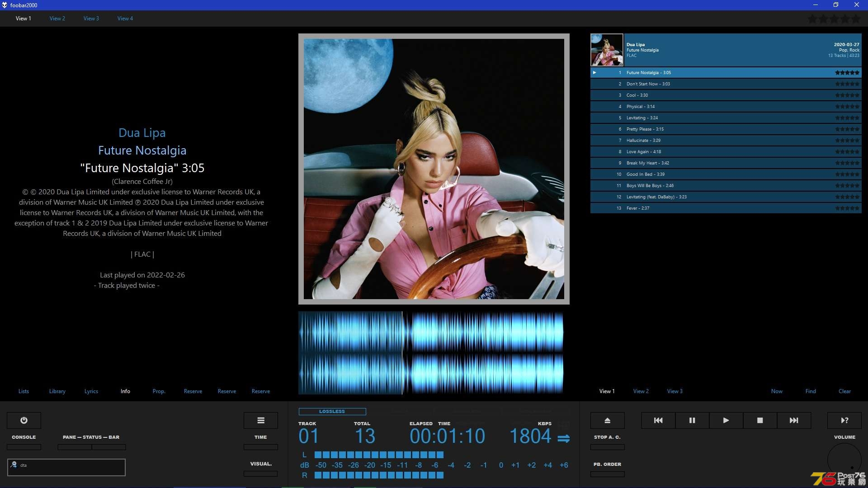Click the random play button
This screenshot has width=868, height=488.
coord(844,420)
